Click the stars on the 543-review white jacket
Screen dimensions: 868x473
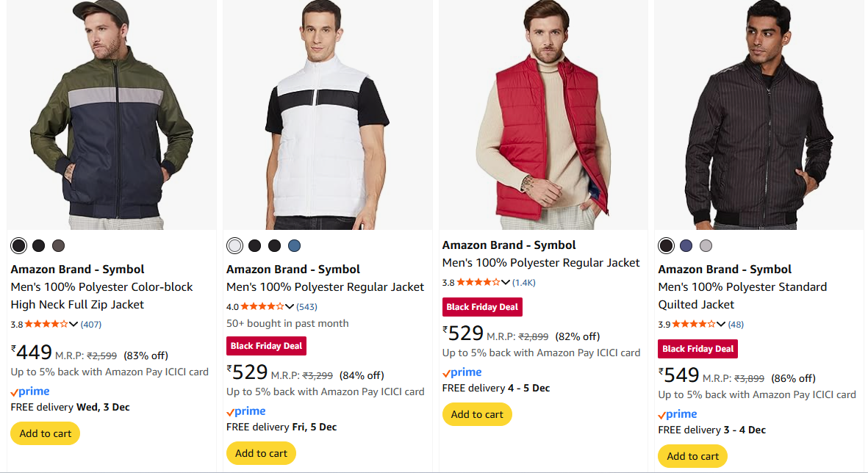point(262,306)
